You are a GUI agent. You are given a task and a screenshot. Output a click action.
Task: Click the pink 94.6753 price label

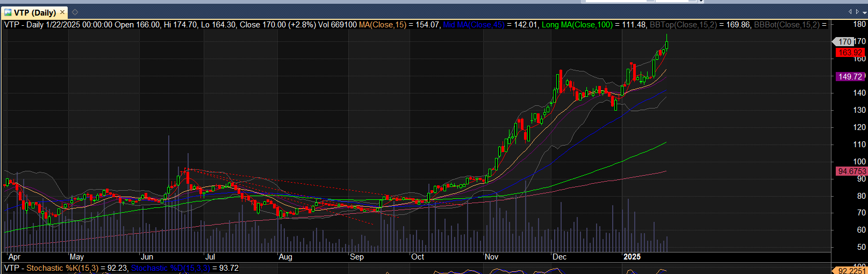pos(851,171)
